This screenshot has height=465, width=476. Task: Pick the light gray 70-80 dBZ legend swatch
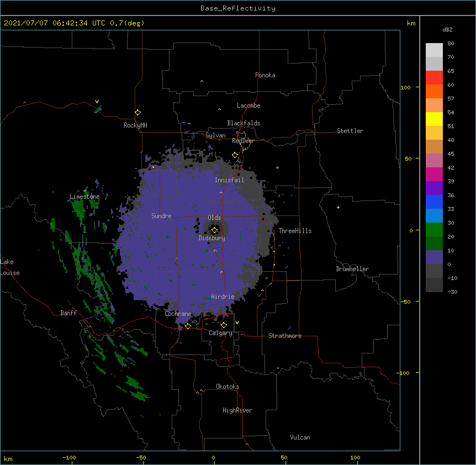(x=434, y=50)
